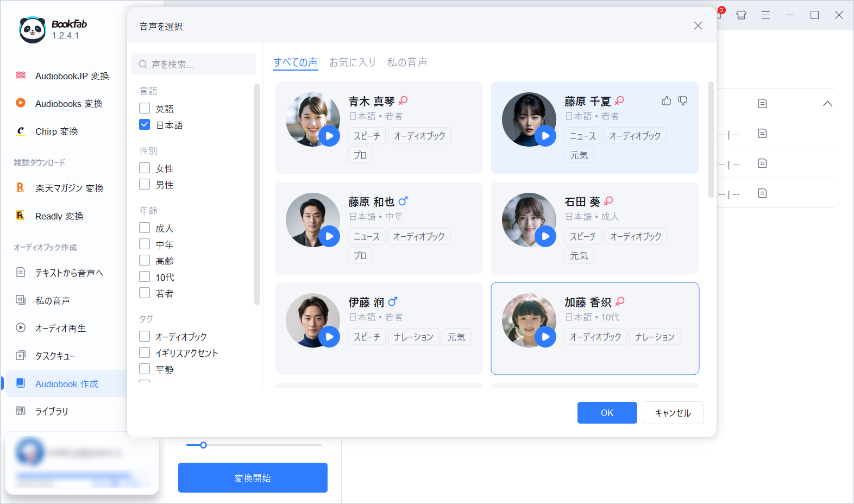The height and width of the screenshot is (504, 854).
Task: Click the search magnifier icon
Action: 143,64
